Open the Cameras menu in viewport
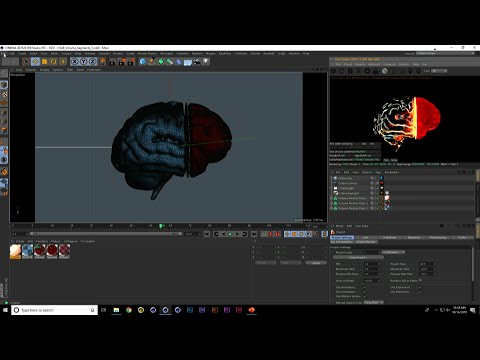This screenshot has width=480, height=360. (x=31, y=70)
